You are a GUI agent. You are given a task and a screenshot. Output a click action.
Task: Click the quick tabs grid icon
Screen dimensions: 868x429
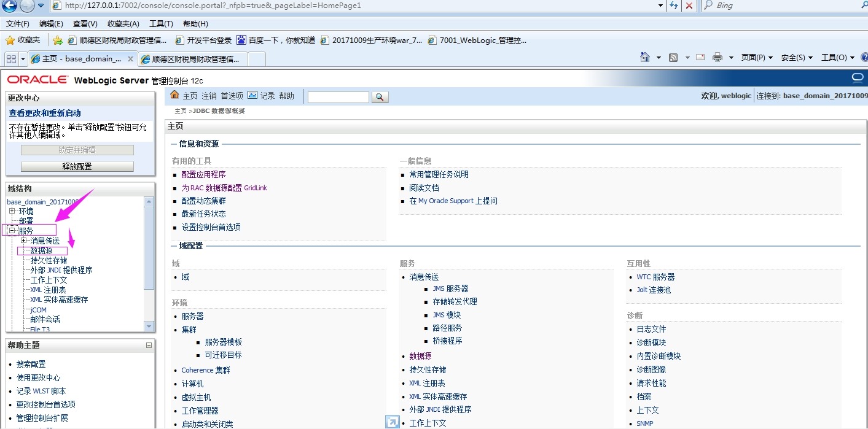[11, 58]
